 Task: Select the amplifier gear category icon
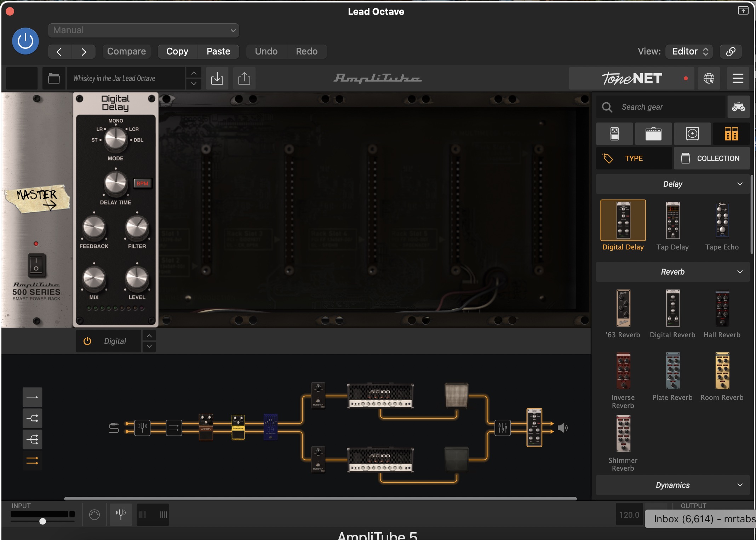pyautogui.click(x=653, y=134)
